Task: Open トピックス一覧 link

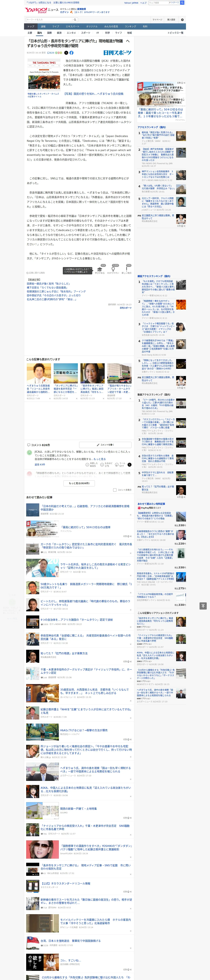Action: (175, 33)
